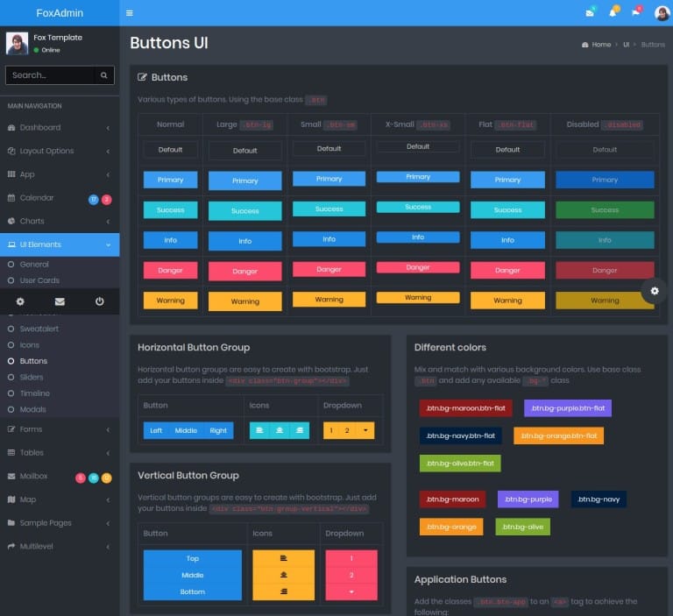This screenshot has width=673, height=616.
Task: Open the Sliders submenu item
Action: tap(32, 378)
